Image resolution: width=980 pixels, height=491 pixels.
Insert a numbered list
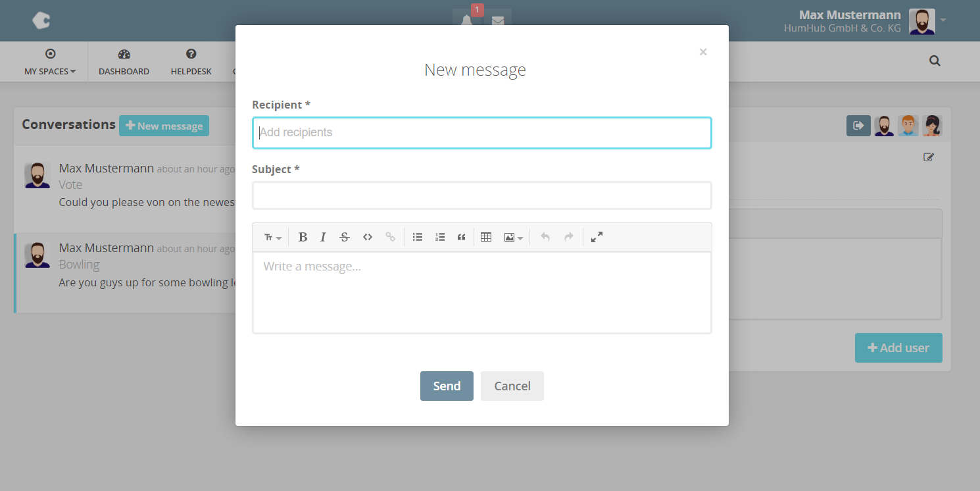click(440, 238)
